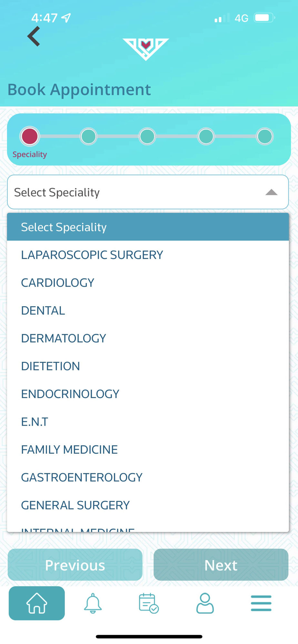Select the ENDOCRINOLOGY option
Screen dimensions: 298x644
[x=70, y=394]
